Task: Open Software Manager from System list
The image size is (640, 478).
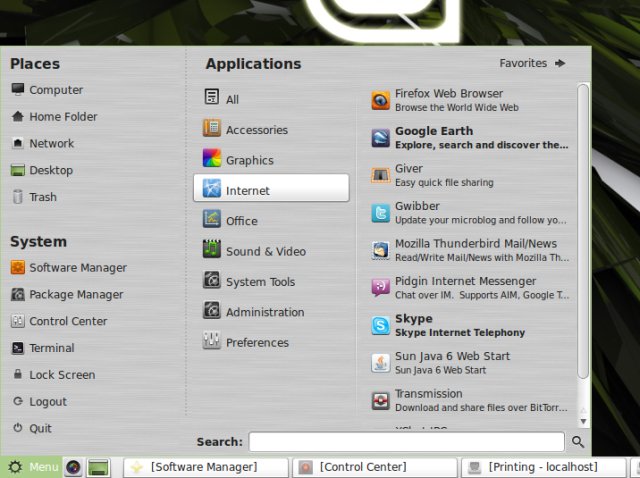Action: (x=77, y=268)
